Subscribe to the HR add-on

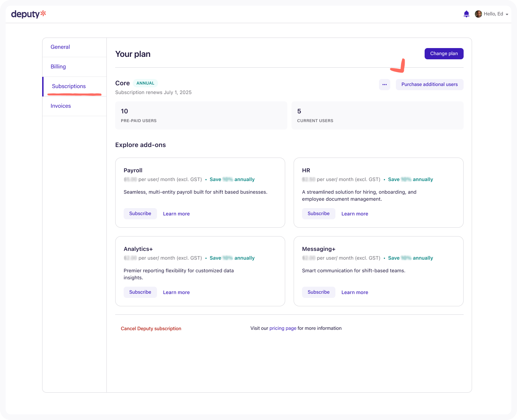318,214
